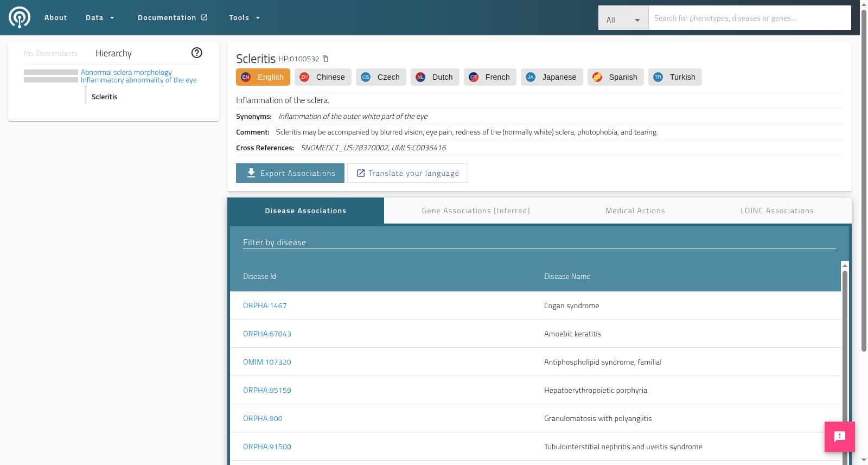Select English language button

(263, 77)
